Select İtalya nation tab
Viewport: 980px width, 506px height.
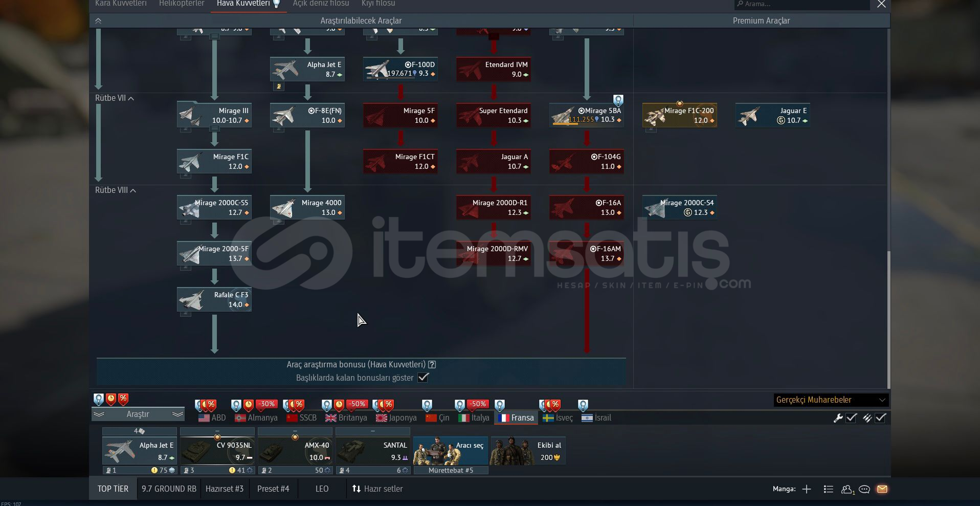point(474,417)
